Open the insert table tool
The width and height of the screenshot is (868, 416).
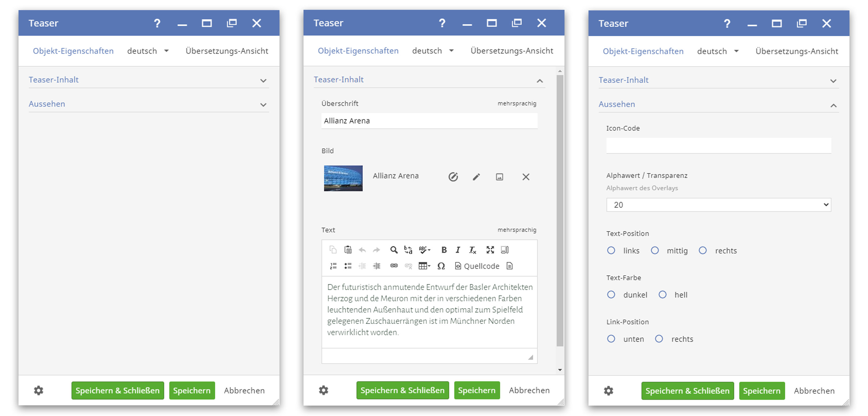pyautogui.click(x=423, y=266)
